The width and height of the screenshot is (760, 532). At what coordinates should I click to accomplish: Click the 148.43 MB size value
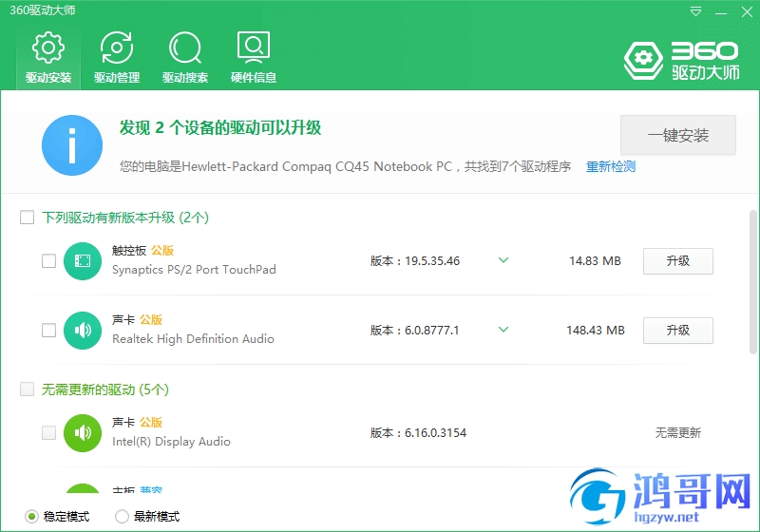pos(596,331)
